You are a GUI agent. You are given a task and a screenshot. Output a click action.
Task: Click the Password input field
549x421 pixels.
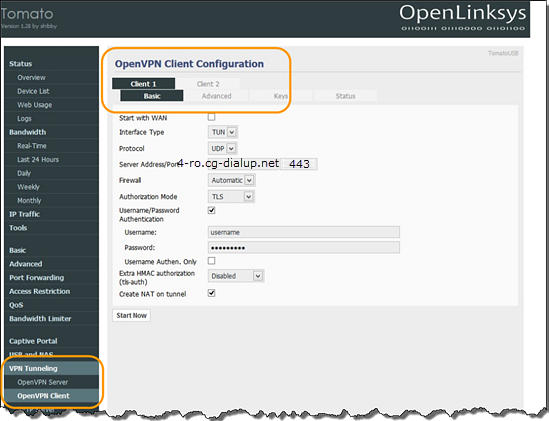pos(304,247)
